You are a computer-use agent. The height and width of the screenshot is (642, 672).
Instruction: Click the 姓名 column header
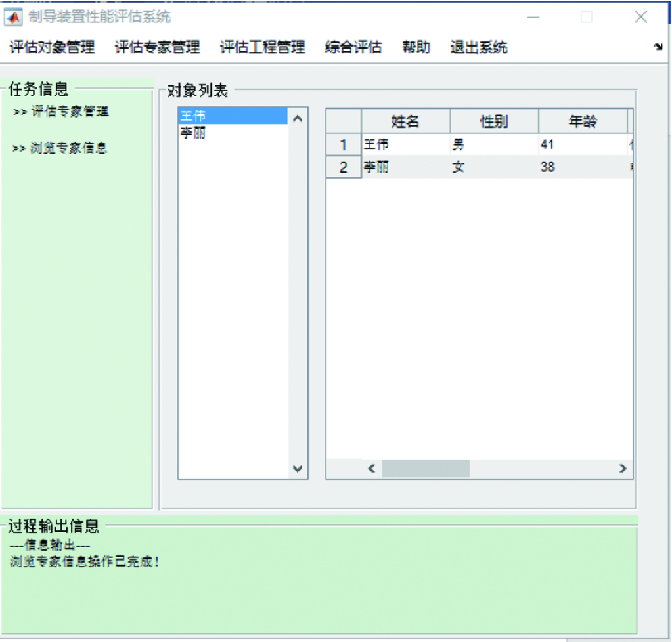coord(405,121)
